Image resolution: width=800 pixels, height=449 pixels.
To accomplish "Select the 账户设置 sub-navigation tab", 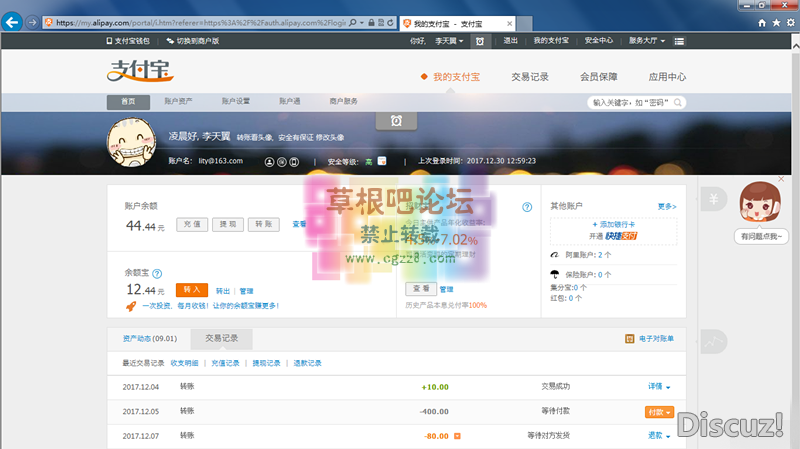I will (236, 102).
